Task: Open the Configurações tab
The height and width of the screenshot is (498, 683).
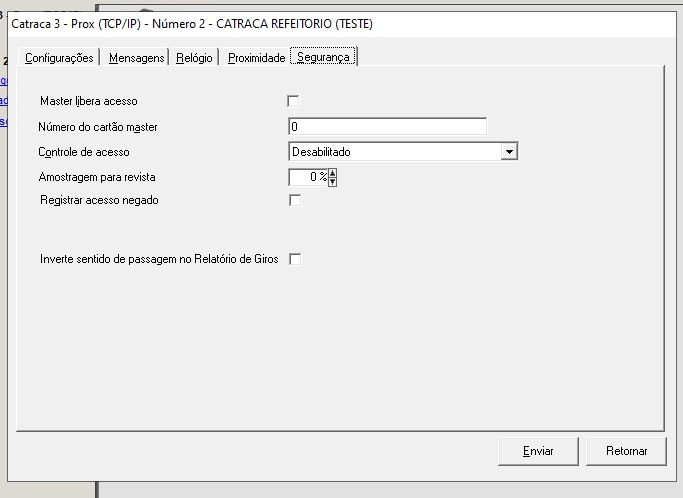Action: tap(59, 58)
